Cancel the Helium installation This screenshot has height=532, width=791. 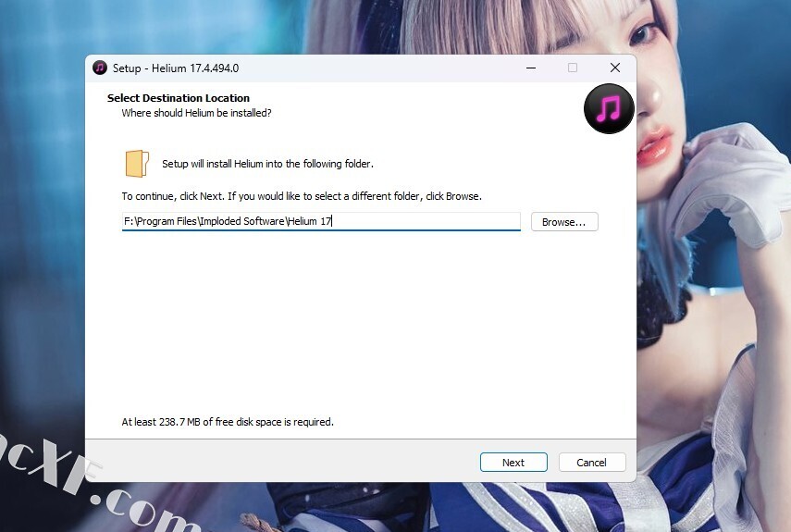coord(591,463)
